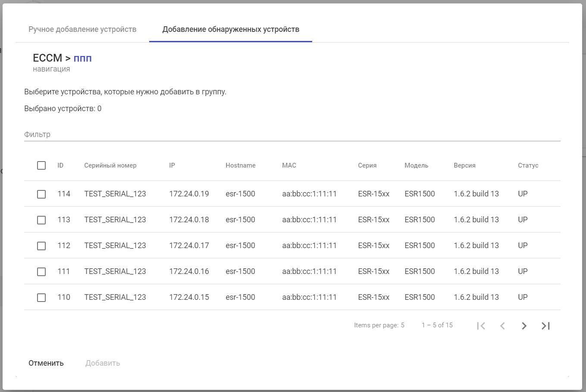Open Items per page selector

pos(402,325)
